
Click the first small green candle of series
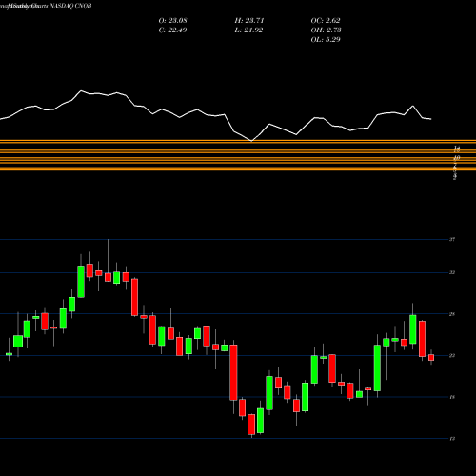click(9, 354)
